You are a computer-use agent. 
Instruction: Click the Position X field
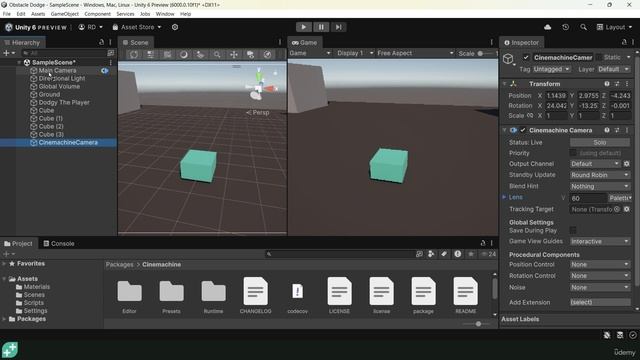click(556, 96)
